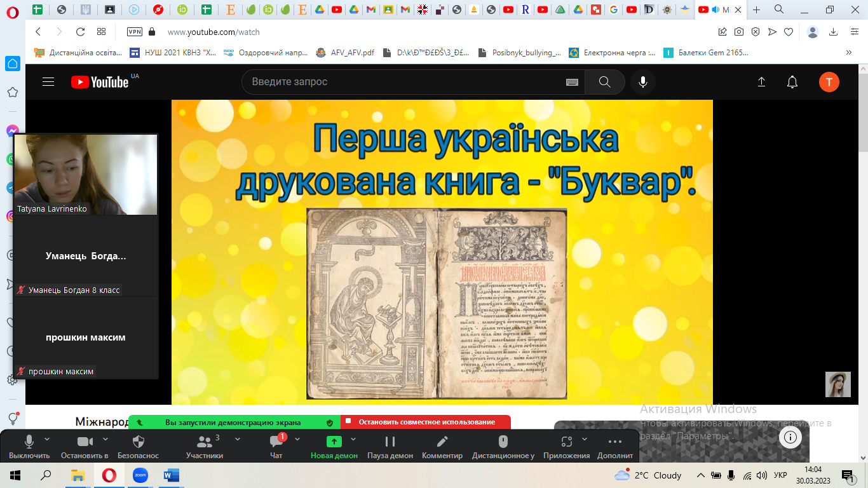Toggle the VPN badge in address bar

point(135,32)
